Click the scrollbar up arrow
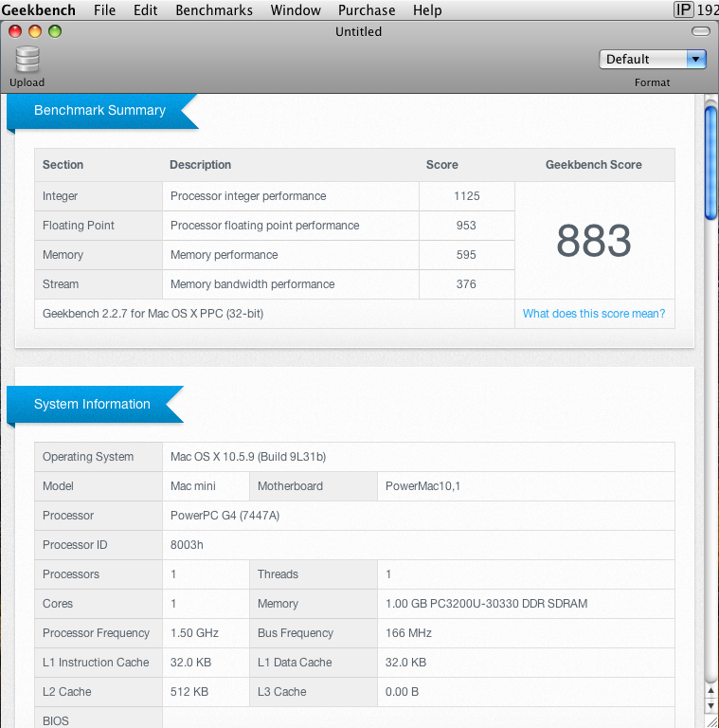The image size is (719, 728). point(710,690)
